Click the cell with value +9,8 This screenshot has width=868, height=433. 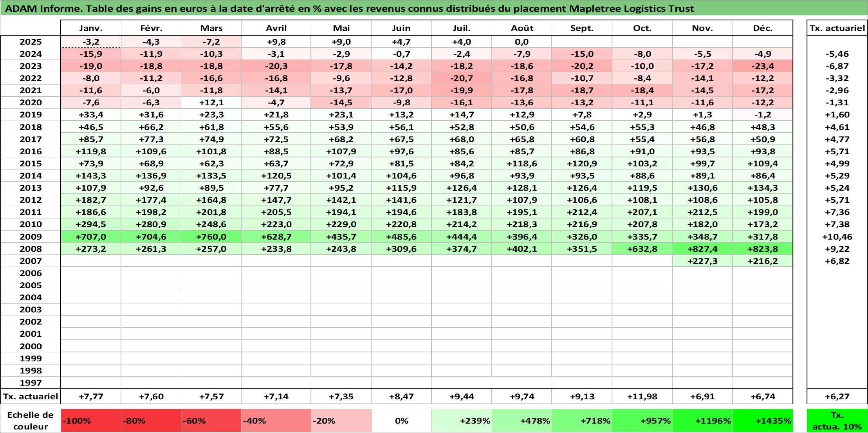tap(276, 42)
